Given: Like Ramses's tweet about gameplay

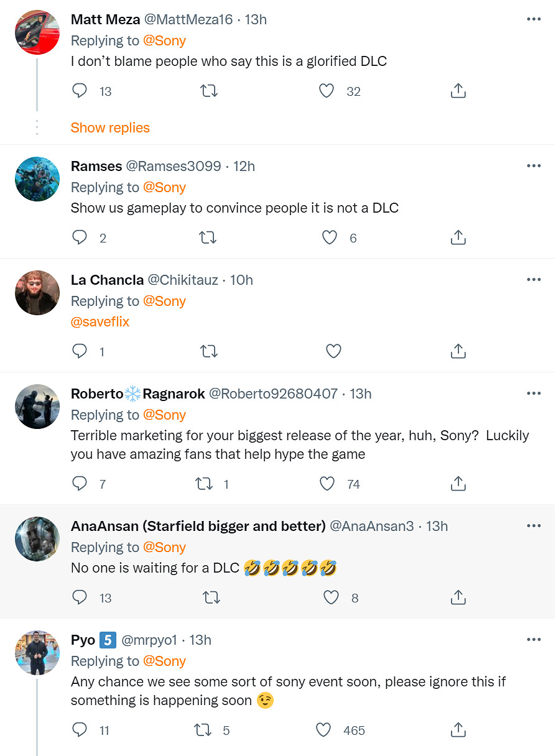Looking at the screenshot, I should point(329,237).
